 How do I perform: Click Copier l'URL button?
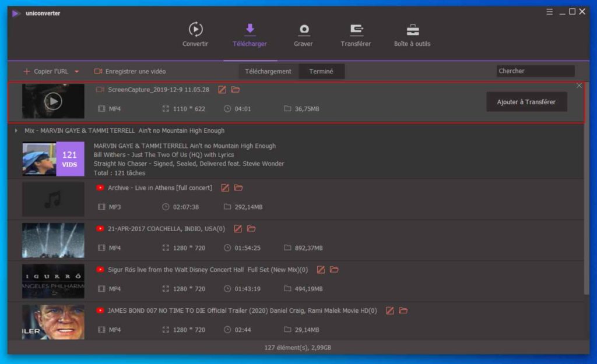pyautogui.click(x=46, y=71)
